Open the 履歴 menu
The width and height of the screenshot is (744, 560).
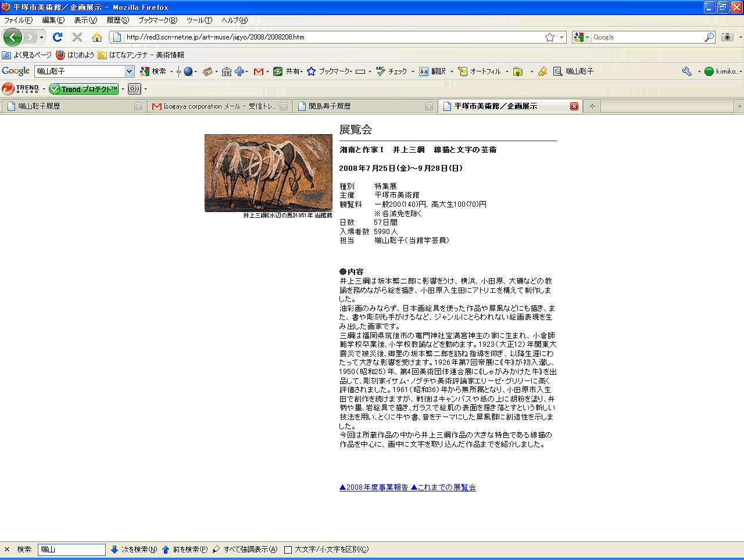tap(117, 20)
